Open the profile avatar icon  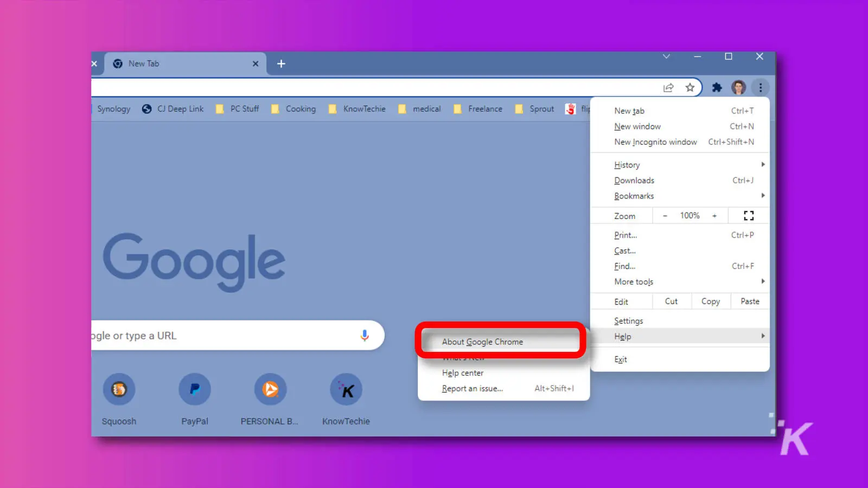click(738, 87)
